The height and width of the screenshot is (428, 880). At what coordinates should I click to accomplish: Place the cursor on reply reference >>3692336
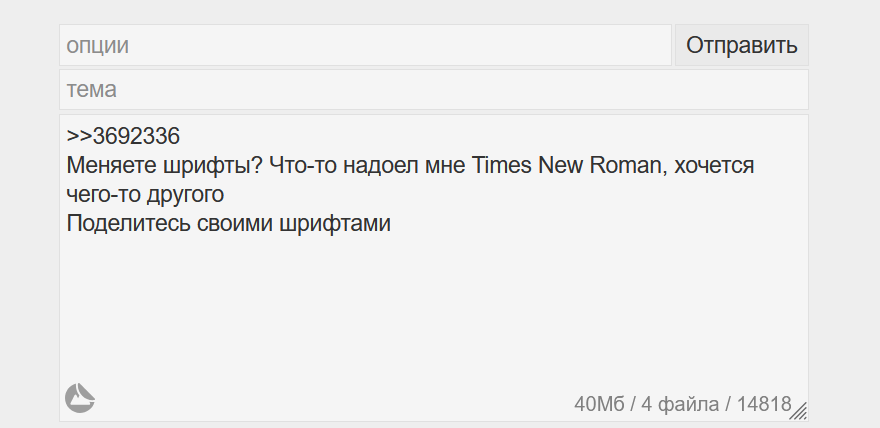[123, 136]
